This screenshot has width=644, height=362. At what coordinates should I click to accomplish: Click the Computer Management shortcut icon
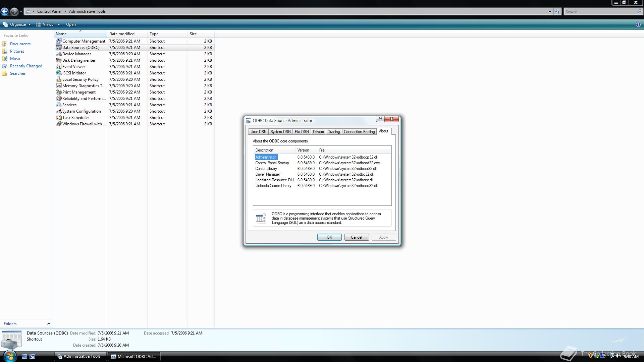(x=59, y=41)
